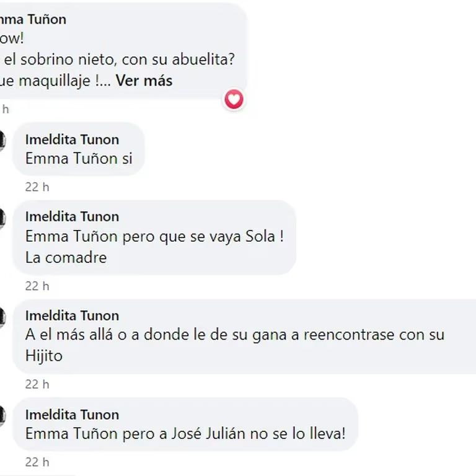Open the avatar next to the "La comadre" reply
Image resolution: width=476 pixels, height=476 pixels.
(x=2, y=218)
